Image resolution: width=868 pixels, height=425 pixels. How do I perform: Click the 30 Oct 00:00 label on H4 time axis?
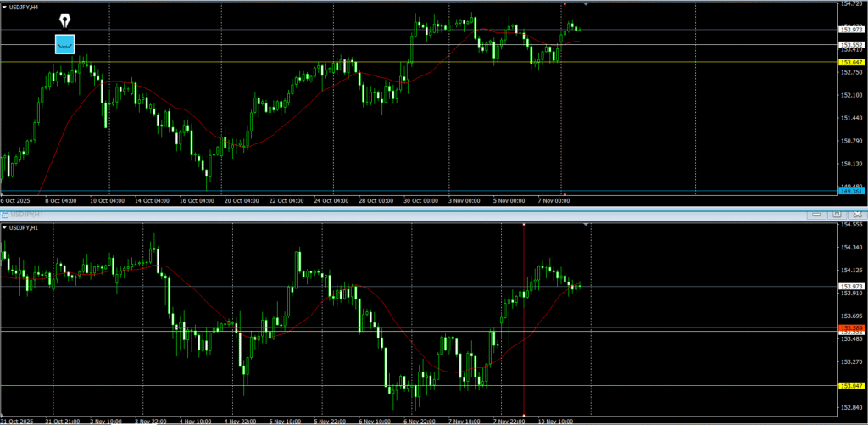tap(421, 201)
